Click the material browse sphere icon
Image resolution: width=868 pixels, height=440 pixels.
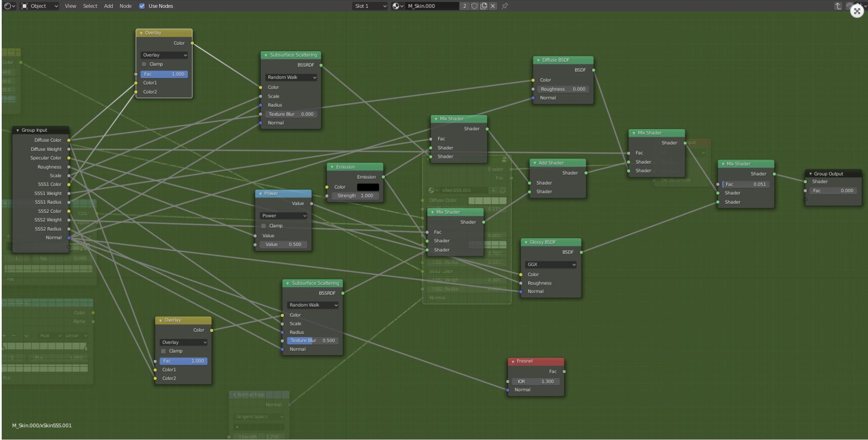tap(397, 6)
